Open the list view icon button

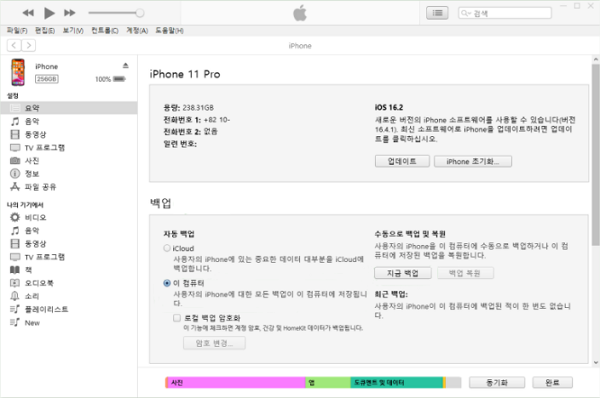[x=437, y=13]
